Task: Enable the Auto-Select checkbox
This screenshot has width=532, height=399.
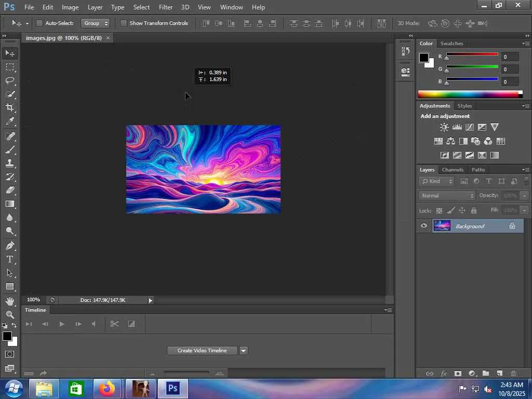Action: pyautogui.click(x=39, y=23)
